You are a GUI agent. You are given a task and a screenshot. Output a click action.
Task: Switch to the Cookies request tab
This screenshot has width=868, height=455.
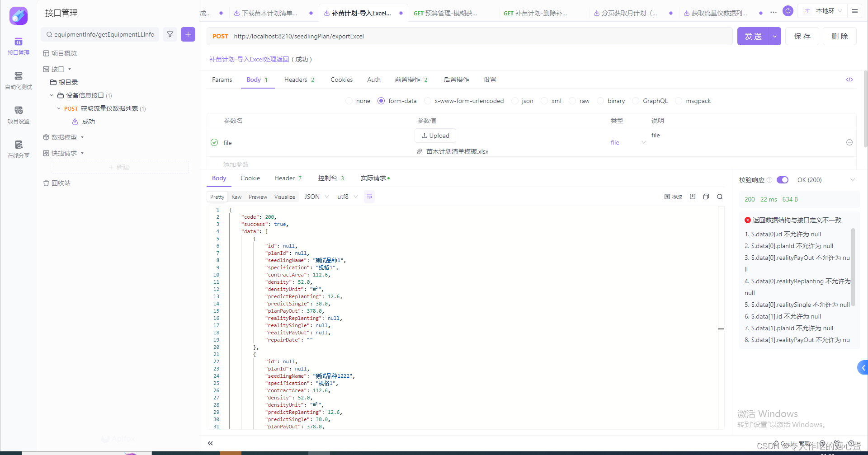[x=342, y=80]
